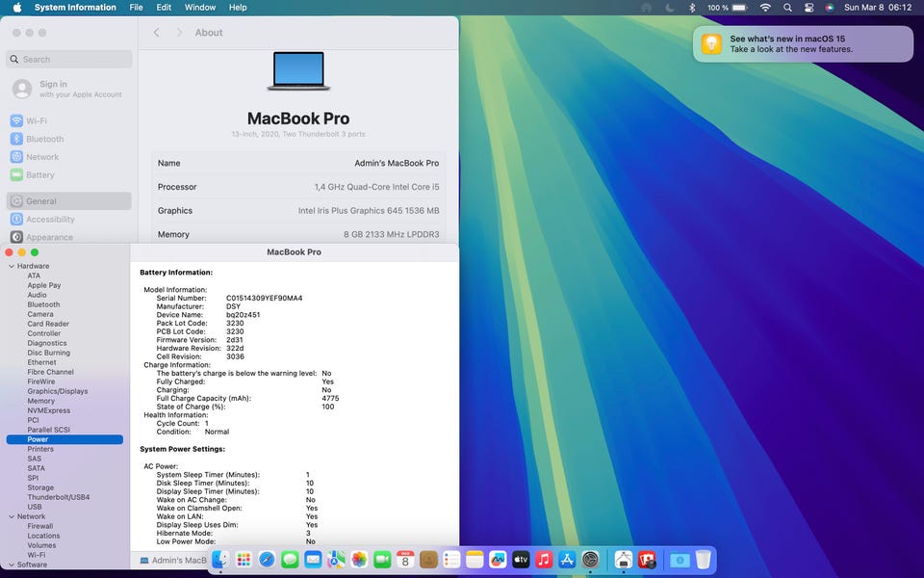Viewport: 924px width, 578px height.
Task: Open the Battery settings pane
Action: point(40,175)
